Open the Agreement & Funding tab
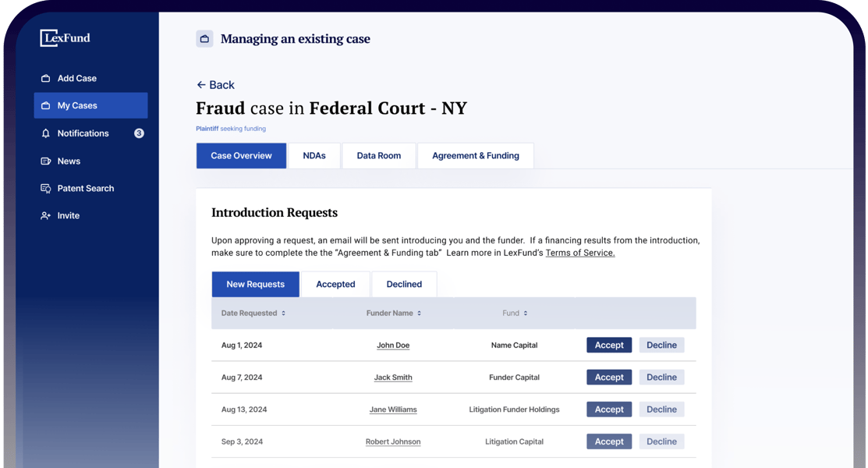This screenshot has height=468, width=868. (x=476, y=156)
